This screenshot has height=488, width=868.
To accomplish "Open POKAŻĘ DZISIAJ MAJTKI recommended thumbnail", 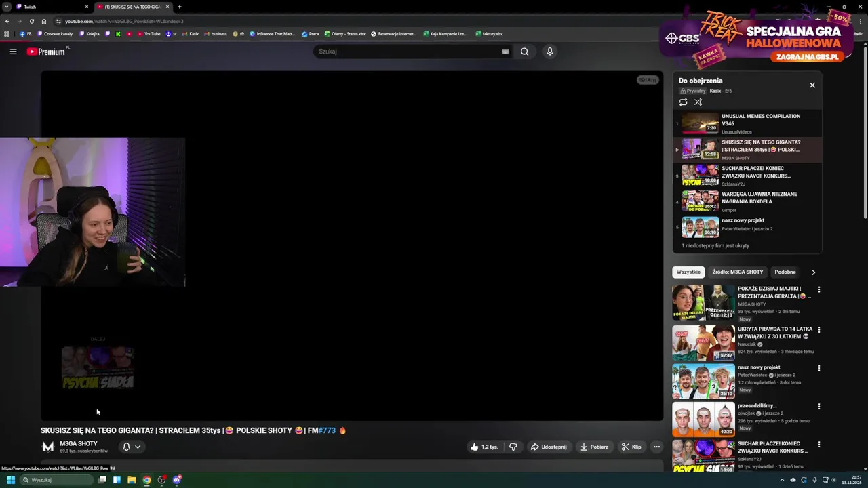I will pyautogui.click(x=703, y=302).
